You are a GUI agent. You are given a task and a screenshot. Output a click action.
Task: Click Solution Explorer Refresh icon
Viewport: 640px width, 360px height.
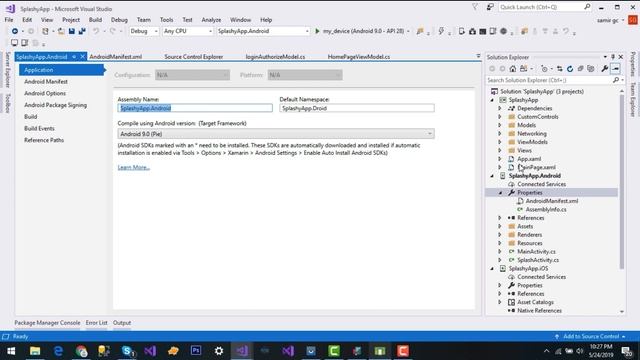(x=570, y=69)
